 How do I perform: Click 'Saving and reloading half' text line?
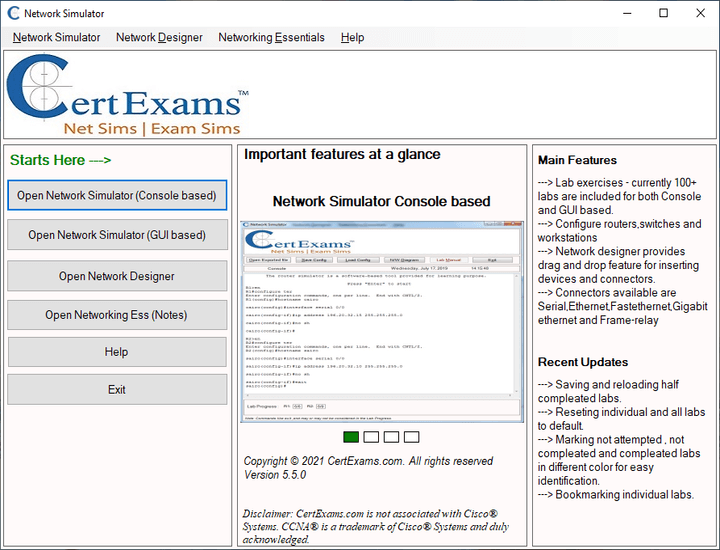coord(608,384)
